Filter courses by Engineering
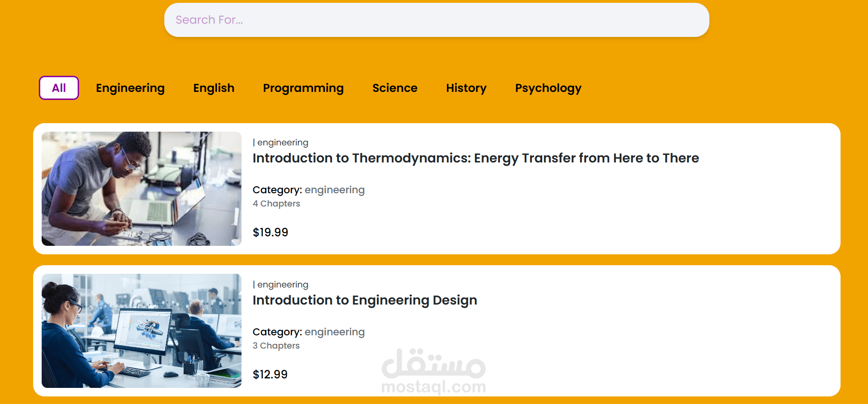Screen dimensions: 868x404 pyautogui.click(x=130, y=88)
